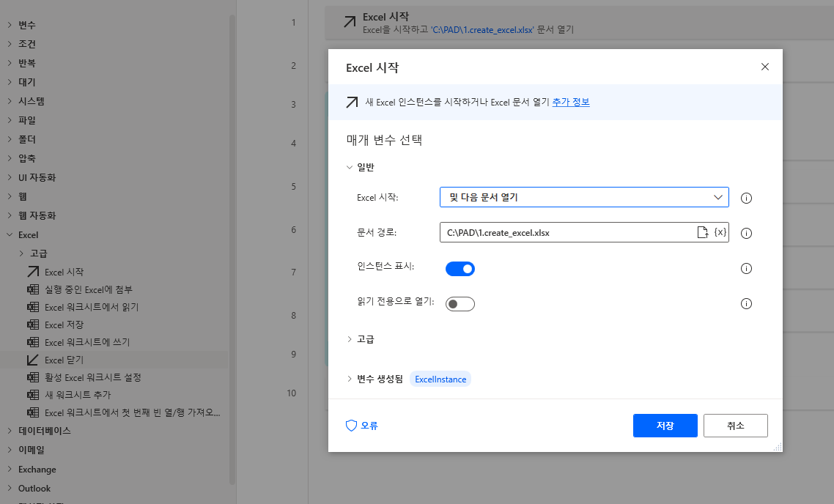Click the 저장 button
The image size is (834, 504).
tap(664, 426)
